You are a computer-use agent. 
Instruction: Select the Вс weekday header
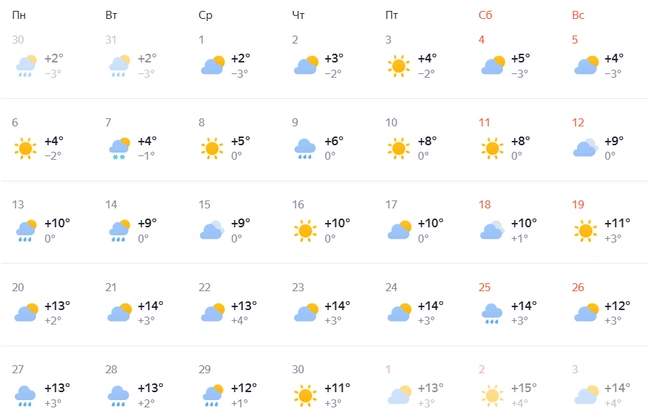pos(578,15)
